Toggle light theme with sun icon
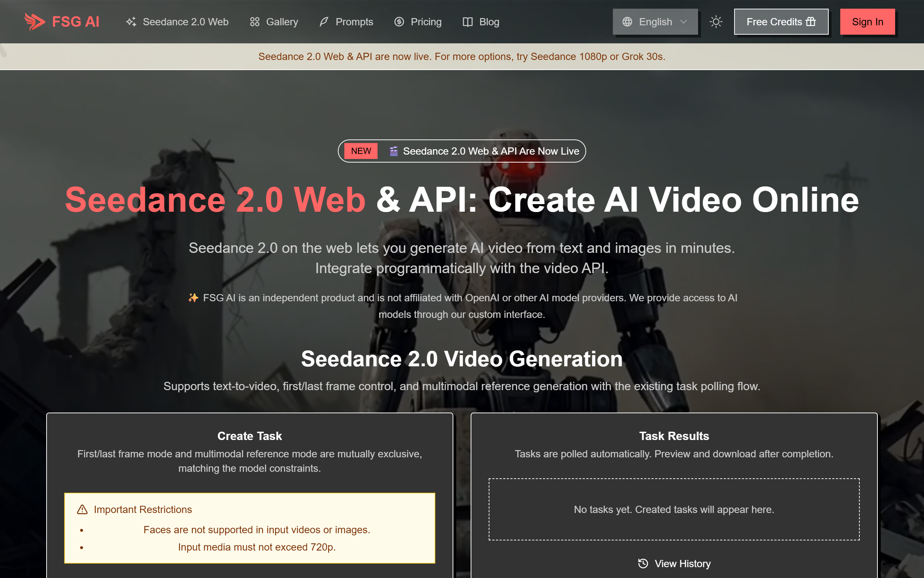The image size is (924, 578). (x=716, y=22)
